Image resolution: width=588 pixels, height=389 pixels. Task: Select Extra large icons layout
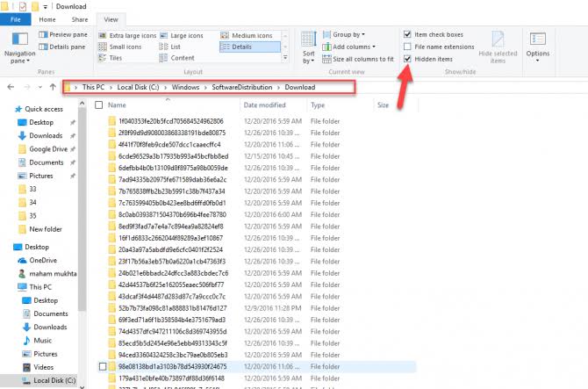(127, 36)
